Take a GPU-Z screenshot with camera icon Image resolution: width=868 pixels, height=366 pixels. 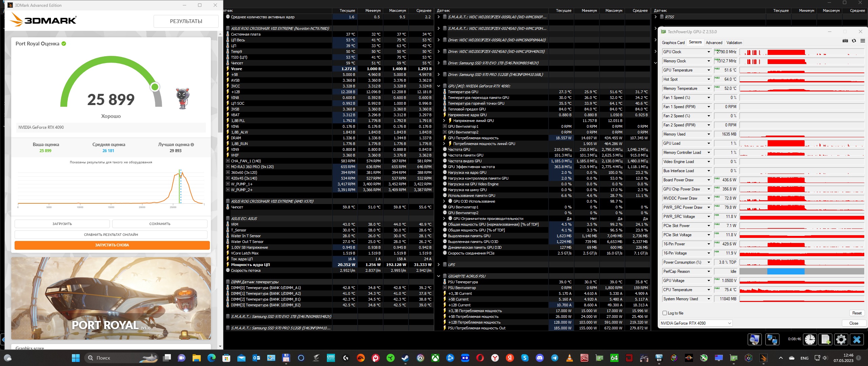click(x=845, y=41)
